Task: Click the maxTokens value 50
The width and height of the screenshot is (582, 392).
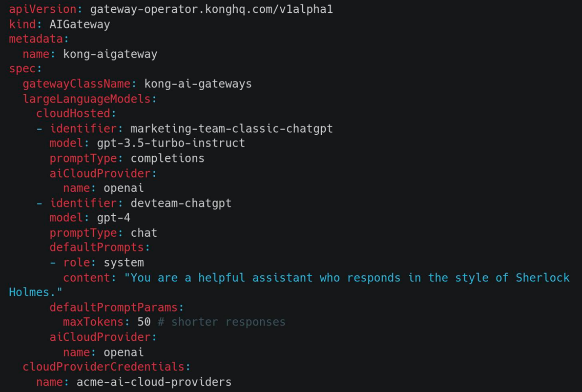Action: pyautogui.click(x=144, y=322)
